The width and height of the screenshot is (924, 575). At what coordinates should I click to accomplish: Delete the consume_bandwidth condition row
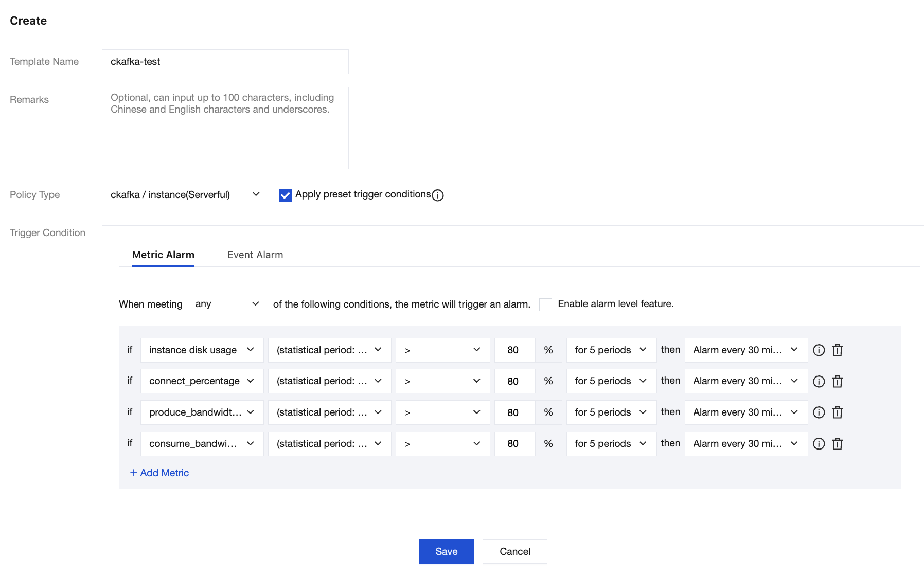838,444
